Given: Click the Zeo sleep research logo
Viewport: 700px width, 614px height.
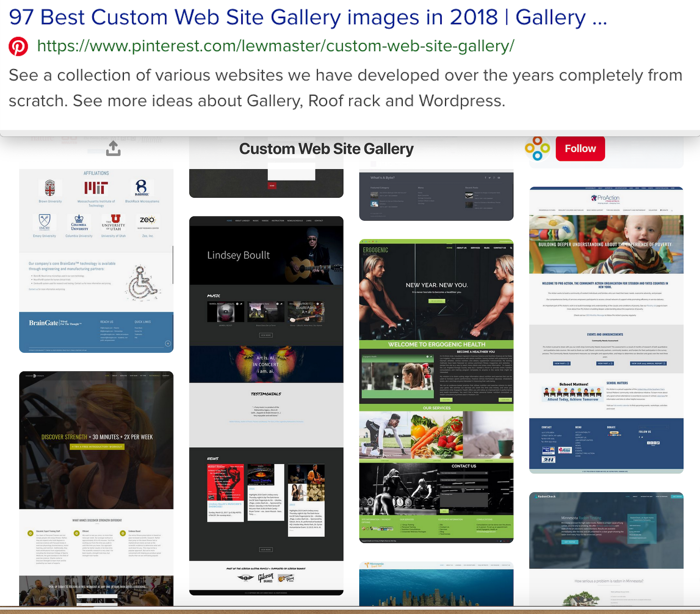Looking at the screenshot, I should click(x=148, y=222).
